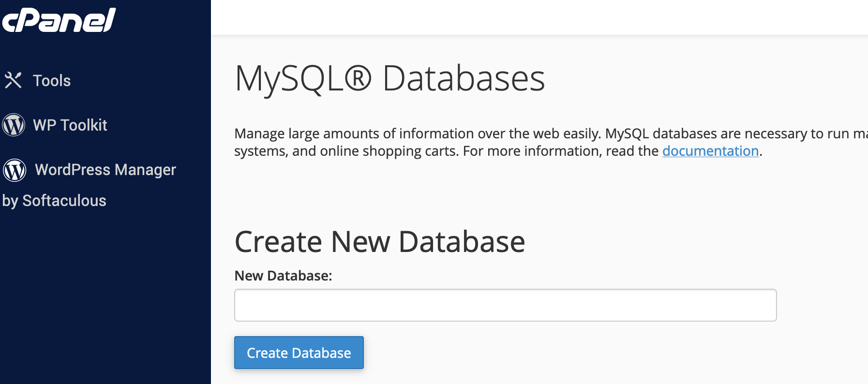
Task: Click the cPanel logo
Action: tap(59, 20)
